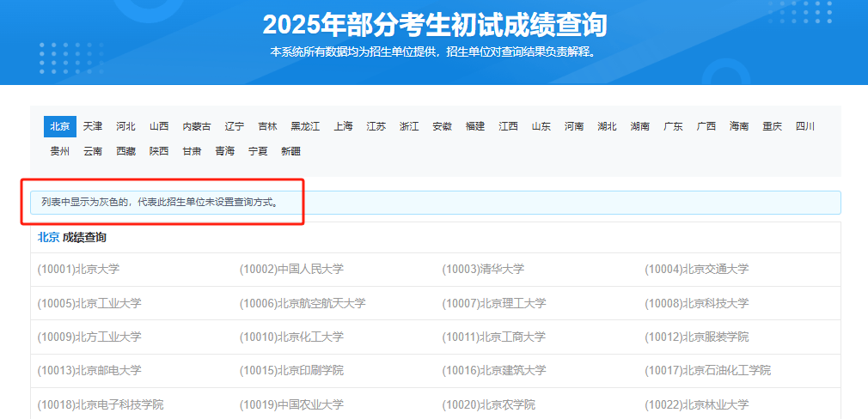Image resolution: width=868 pixels, height=419 pixels.
Task: Click the 本系统所有数据 disclaimer subtitle
Action: [435, 52]
